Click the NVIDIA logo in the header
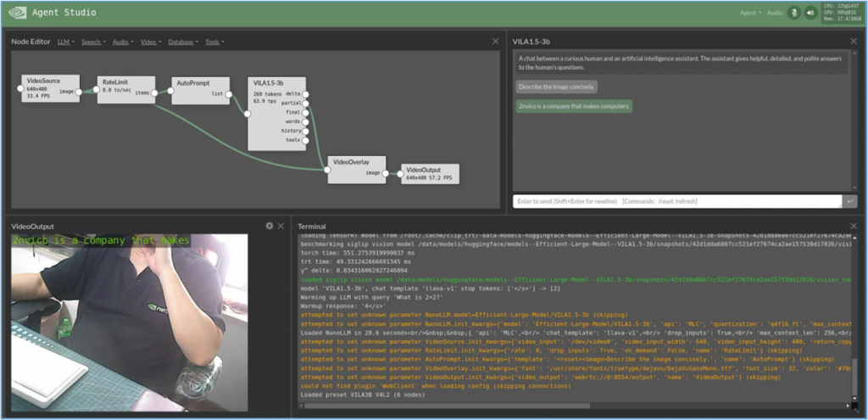 coord(17,13)
